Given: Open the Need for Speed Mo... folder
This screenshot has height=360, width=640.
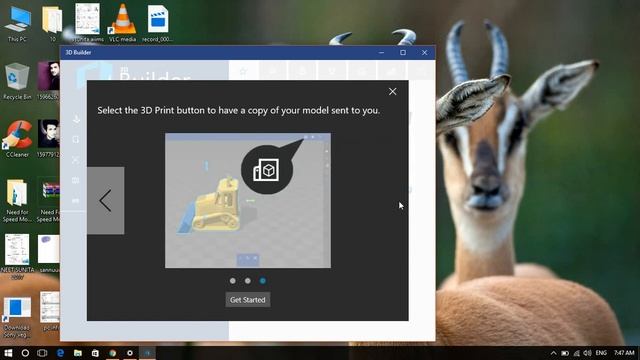Looking at the screenshot, I should pos(17,200).
